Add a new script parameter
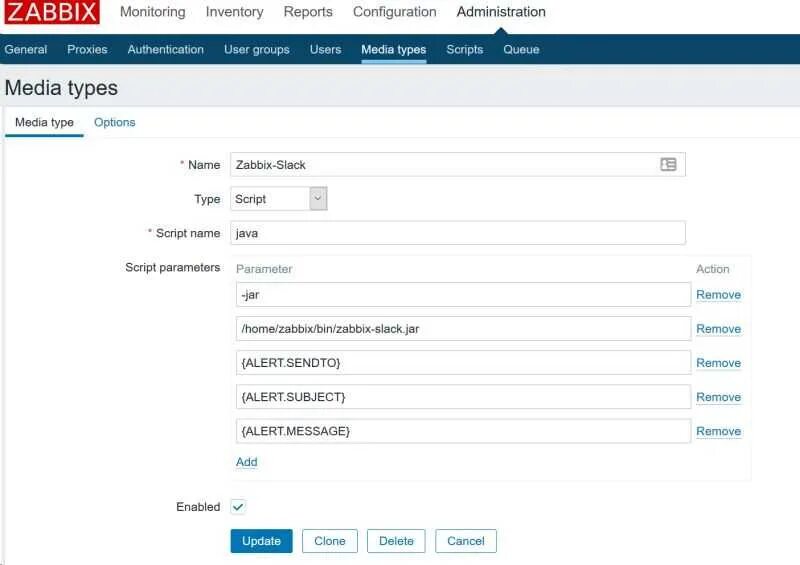This screenshot has width=800, height=565. click(246, 462)
